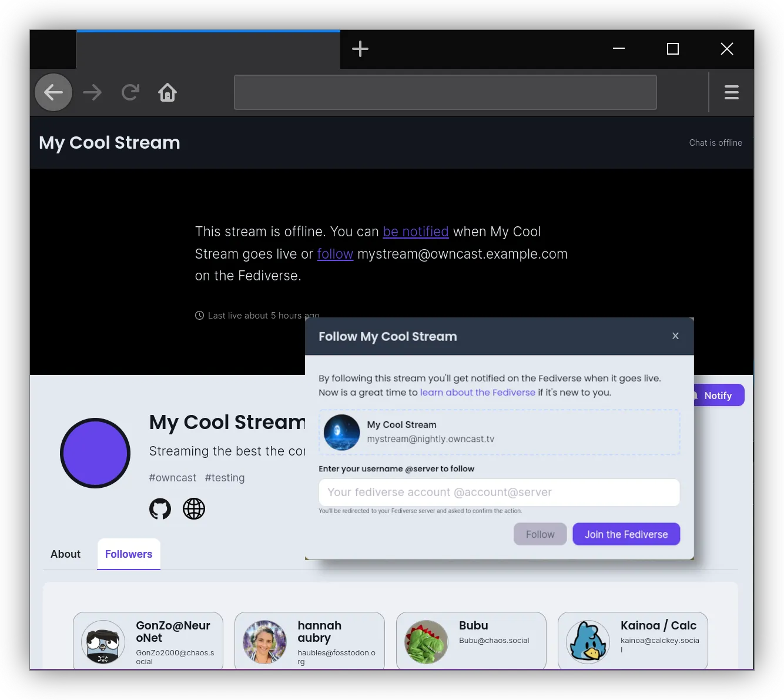Click the browser reload icon

(x=130, y=92)
